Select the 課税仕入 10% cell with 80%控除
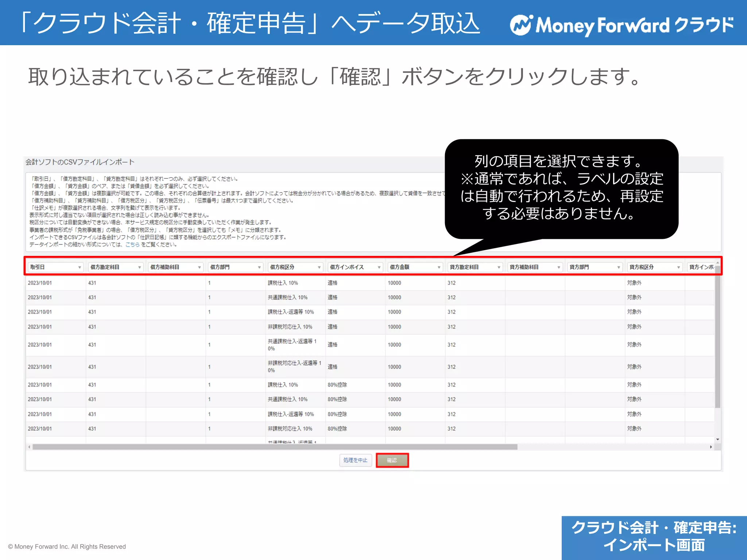747x560 pixels. pos(295,385)
